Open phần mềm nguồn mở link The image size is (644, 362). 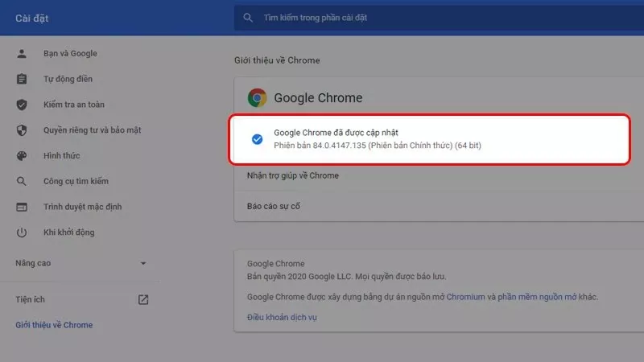537,297
